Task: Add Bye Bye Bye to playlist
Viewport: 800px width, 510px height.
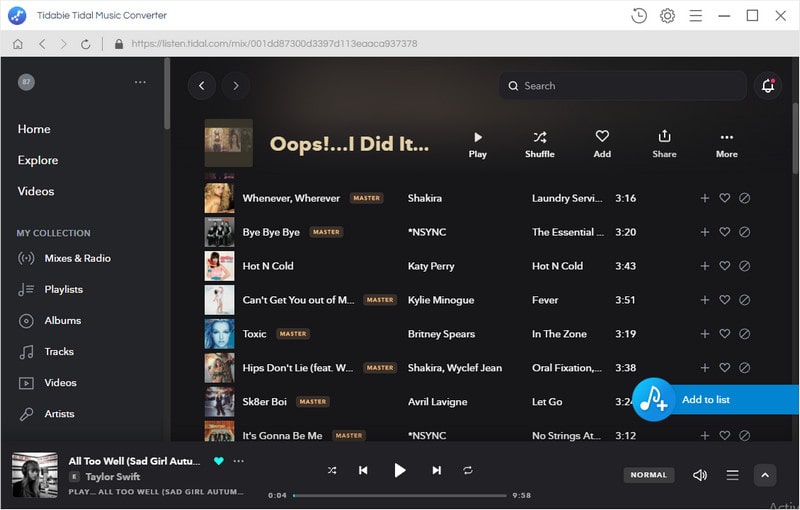Action: pyautogui.click(x=705, y=232)
